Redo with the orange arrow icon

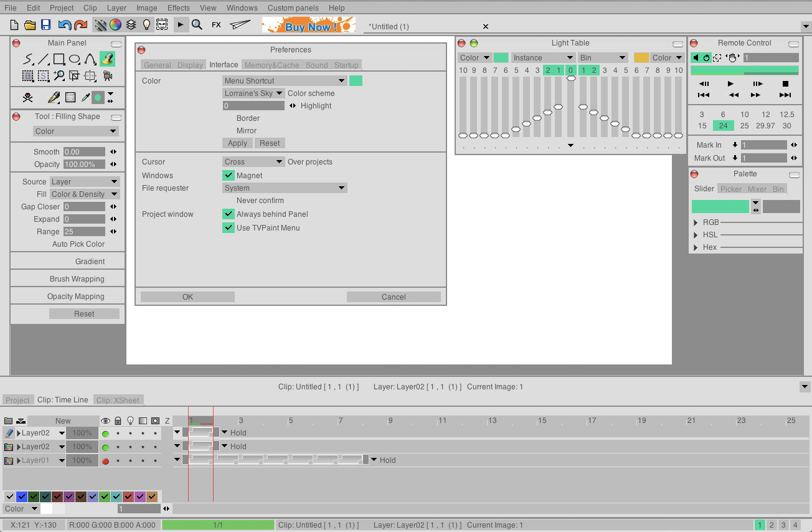(80, 25)
